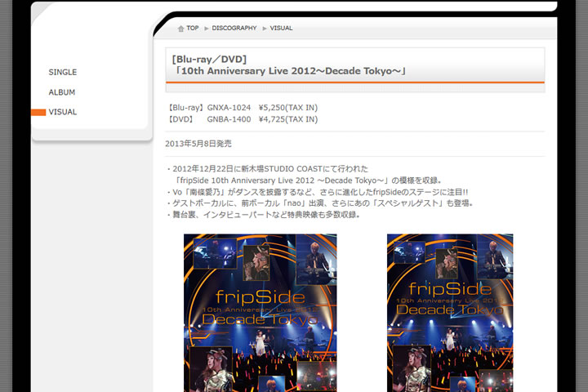Go to TOP breadcrumb link

tap(193, 28)
